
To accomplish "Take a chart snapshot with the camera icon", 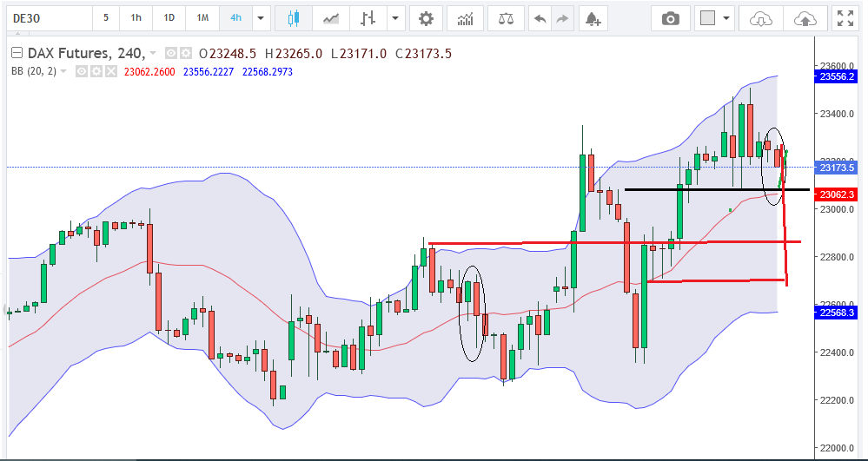I will pos(671,18).
